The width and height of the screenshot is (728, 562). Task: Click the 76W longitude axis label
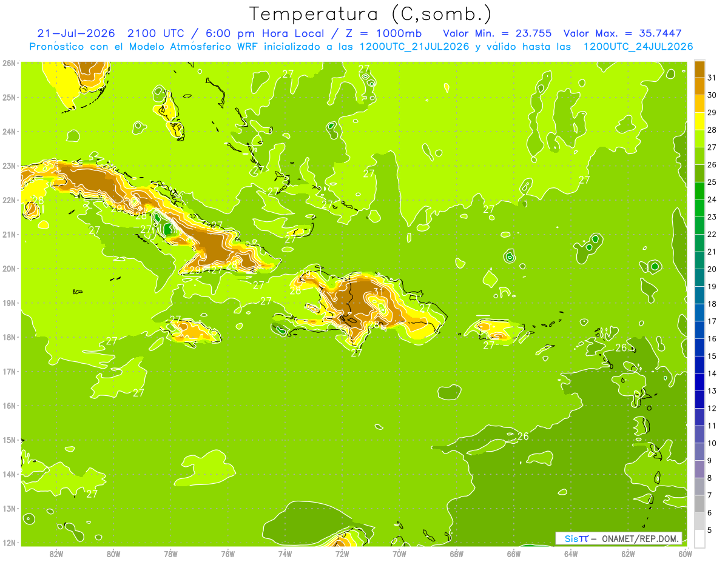pos(228,554)
